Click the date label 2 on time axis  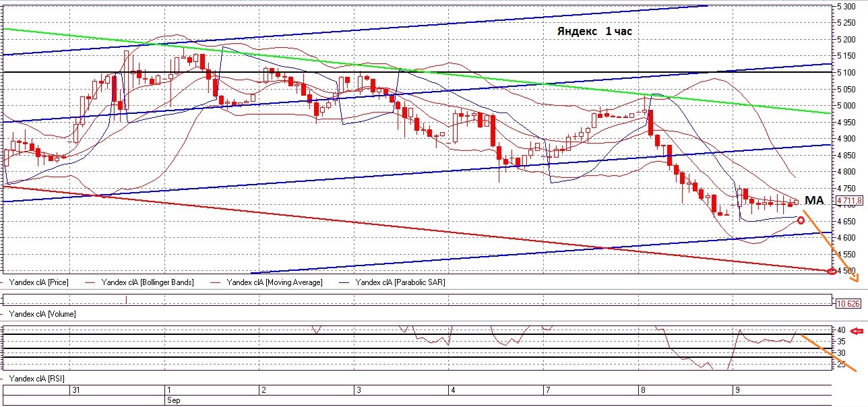pyautogui.click(x=263, y=390)
